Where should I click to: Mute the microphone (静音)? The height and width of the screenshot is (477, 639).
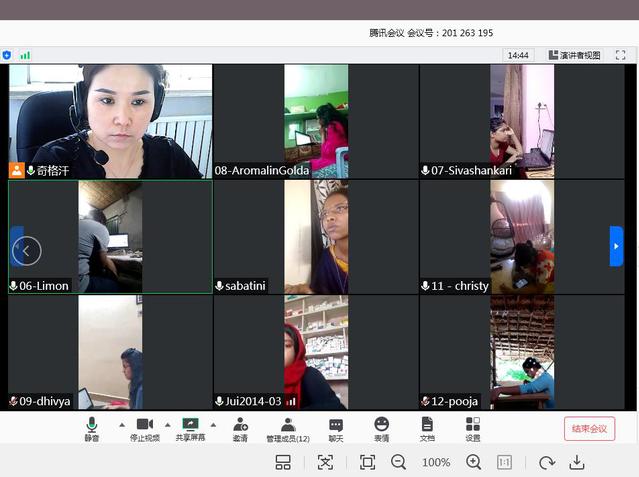click(92, 428)
